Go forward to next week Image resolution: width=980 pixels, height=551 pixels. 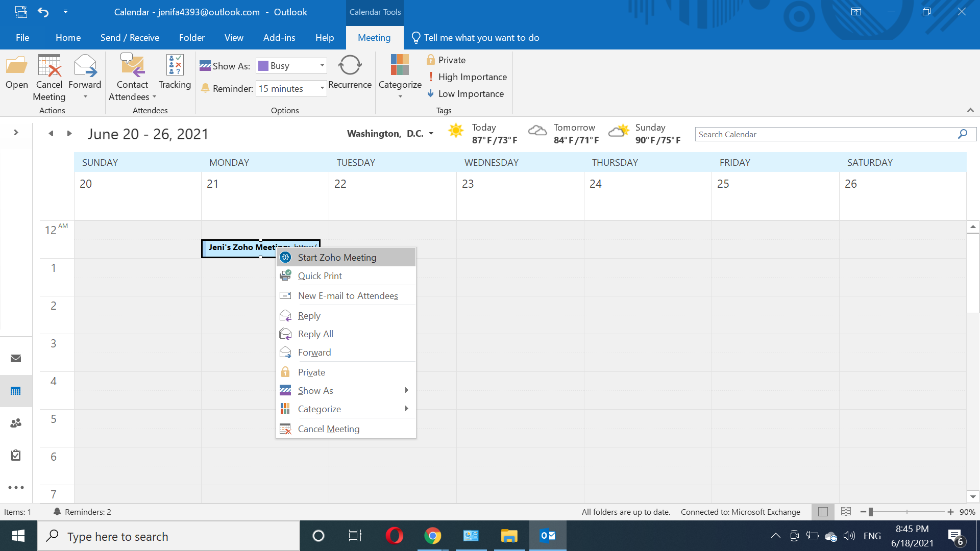(69, 134)
